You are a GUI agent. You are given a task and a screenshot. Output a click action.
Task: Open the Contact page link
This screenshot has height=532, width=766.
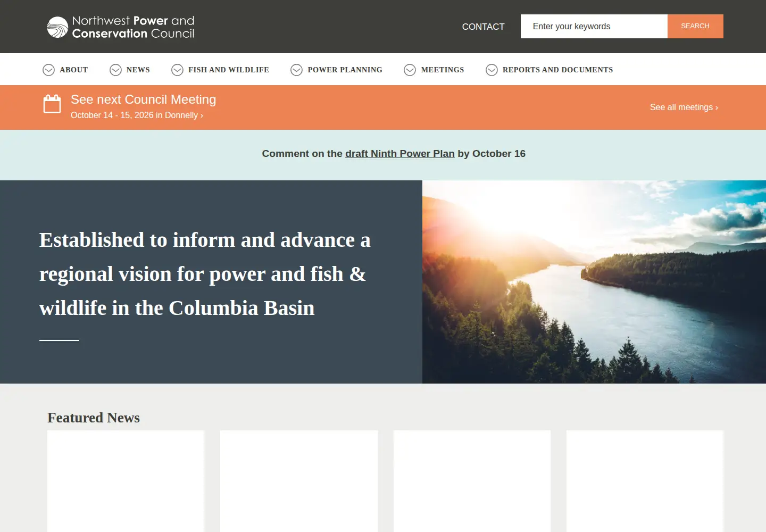[483, 27]
